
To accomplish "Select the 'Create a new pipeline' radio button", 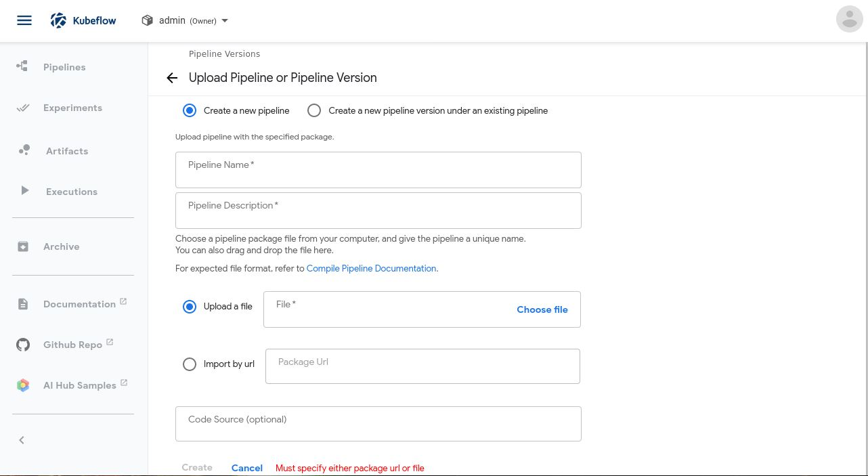I will pyautogui.click(x=190, y=110).
